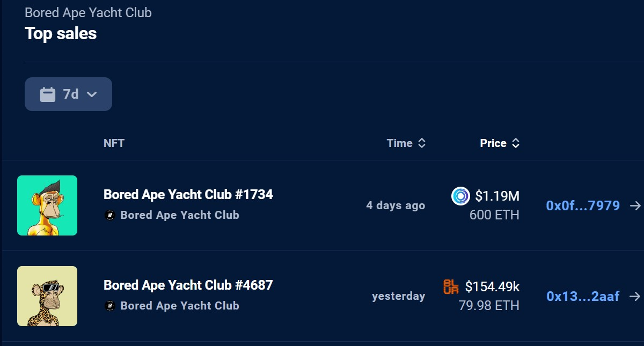Click the collection badge icon under #4687
The width and height of the screenshot is (644, 346).
pyautogui.click(x=110, y=306)
